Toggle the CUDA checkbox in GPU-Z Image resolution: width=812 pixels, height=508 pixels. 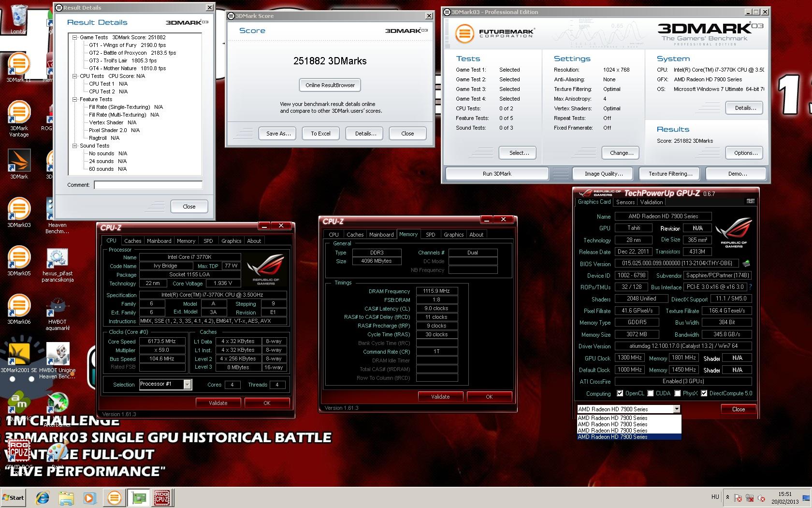(x=651, y=393)
